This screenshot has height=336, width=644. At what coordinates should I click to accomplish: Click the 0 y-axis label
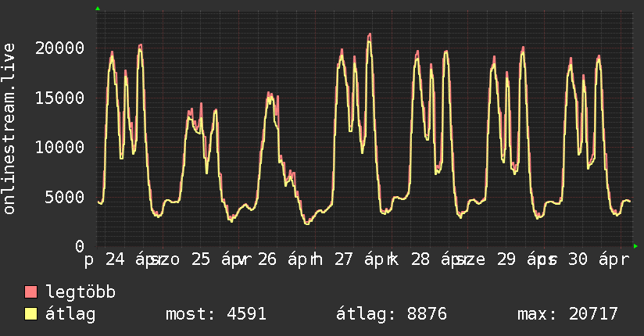tap(80, 246)
